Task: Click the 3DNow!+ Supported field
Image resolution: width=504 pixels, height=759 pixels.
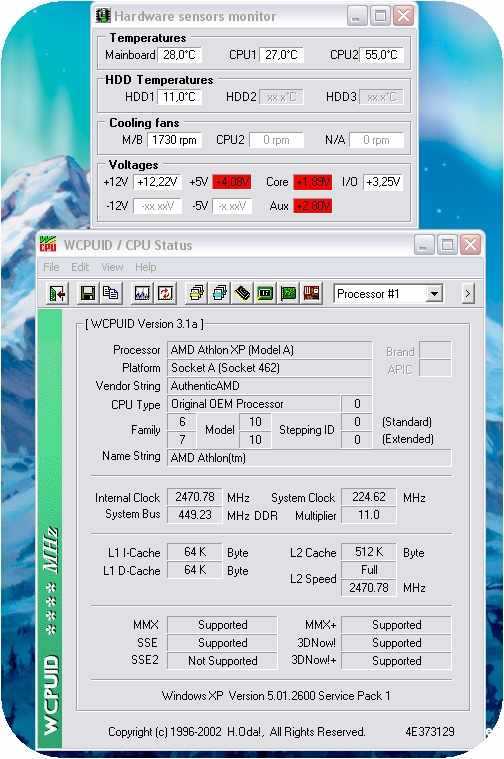Action: (396, 661)
